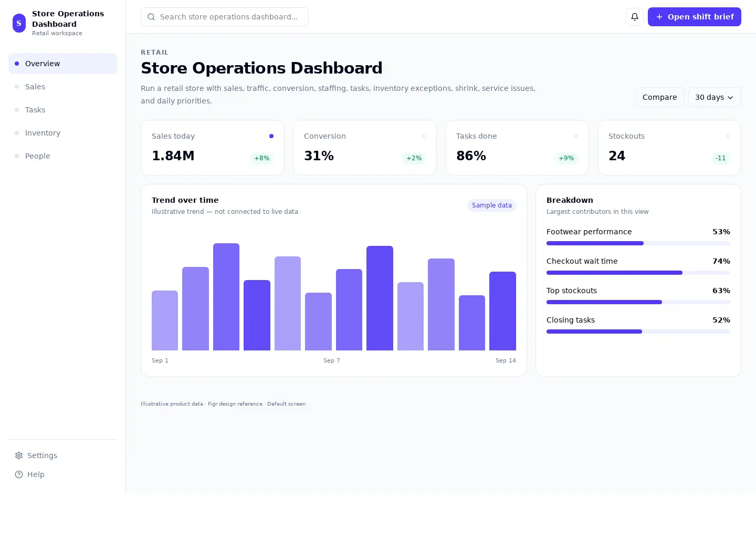
Task: Select the Tasks done metric card
Action: [x=517, y=148]
